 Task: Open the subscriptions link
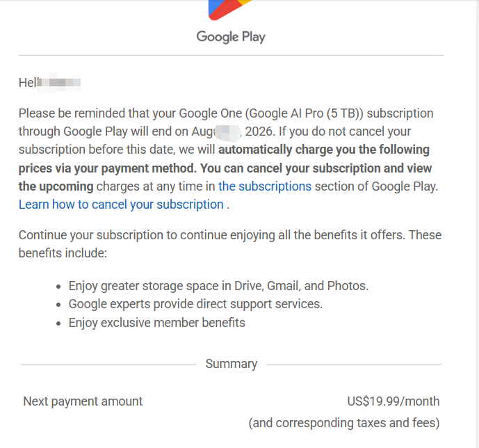265,186
